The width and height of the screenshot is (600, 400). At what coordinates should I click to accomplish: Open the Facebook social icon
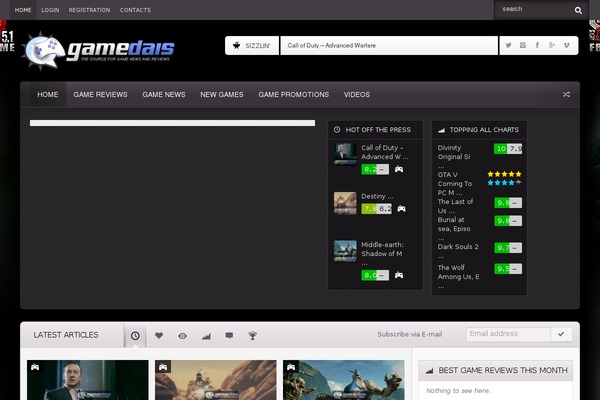tap(537, 45)
